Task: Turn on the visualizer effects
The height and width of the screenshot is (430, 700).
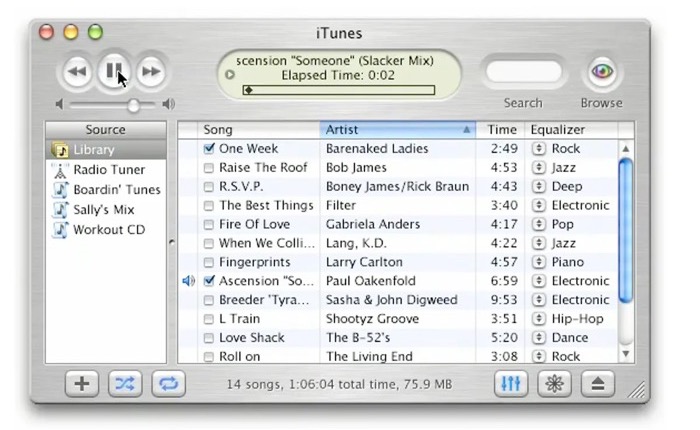Action: tap(553, 384)
